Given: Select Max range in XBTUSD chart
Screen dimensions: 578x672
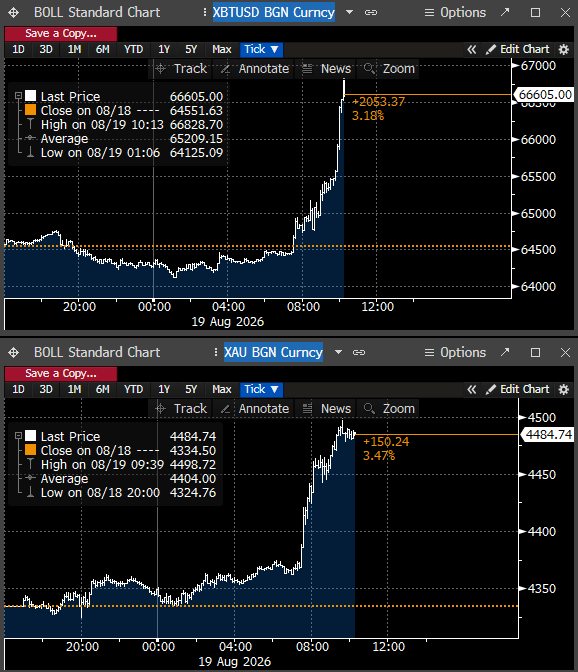Looking at the screenshot, I should [x=222, y=49].
